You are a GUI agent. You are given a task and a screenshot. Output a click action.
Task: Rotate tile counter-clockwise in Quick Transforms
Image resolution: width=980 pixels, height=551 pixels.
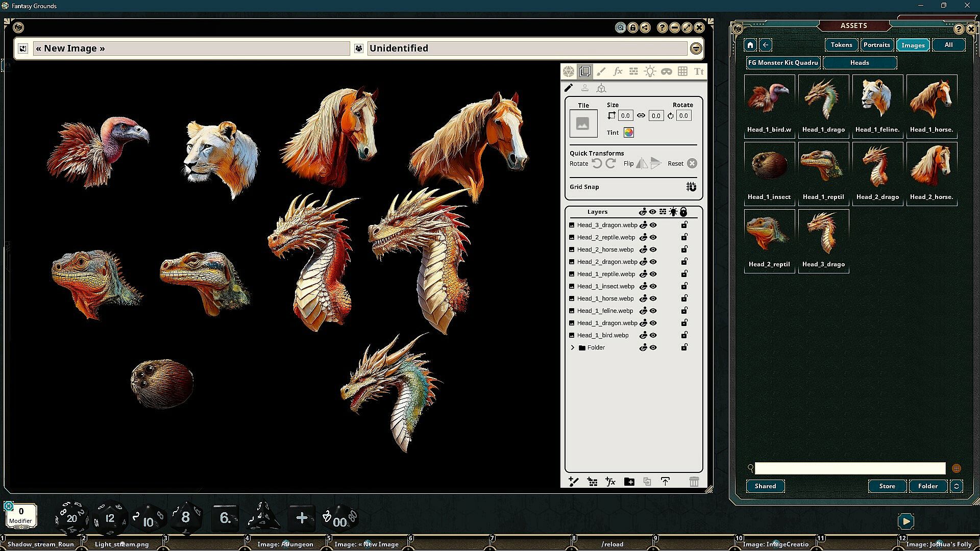click(x=597, y=163)
